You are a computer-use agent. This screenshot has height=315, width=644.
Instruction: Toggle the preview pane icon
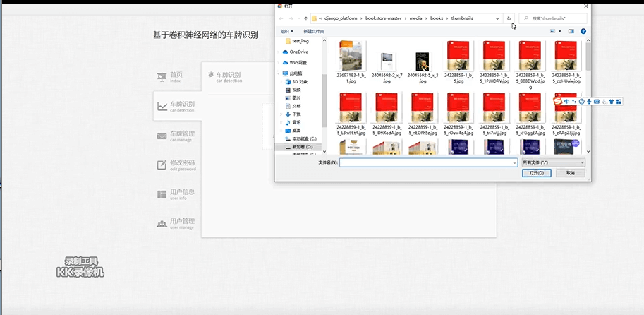[571, 31]
